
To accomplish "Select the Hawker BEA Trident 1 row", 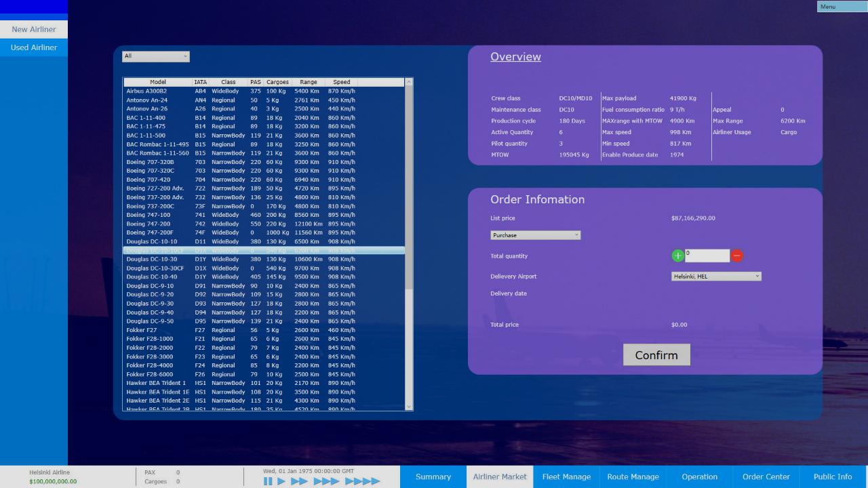I will click(264, 383).
